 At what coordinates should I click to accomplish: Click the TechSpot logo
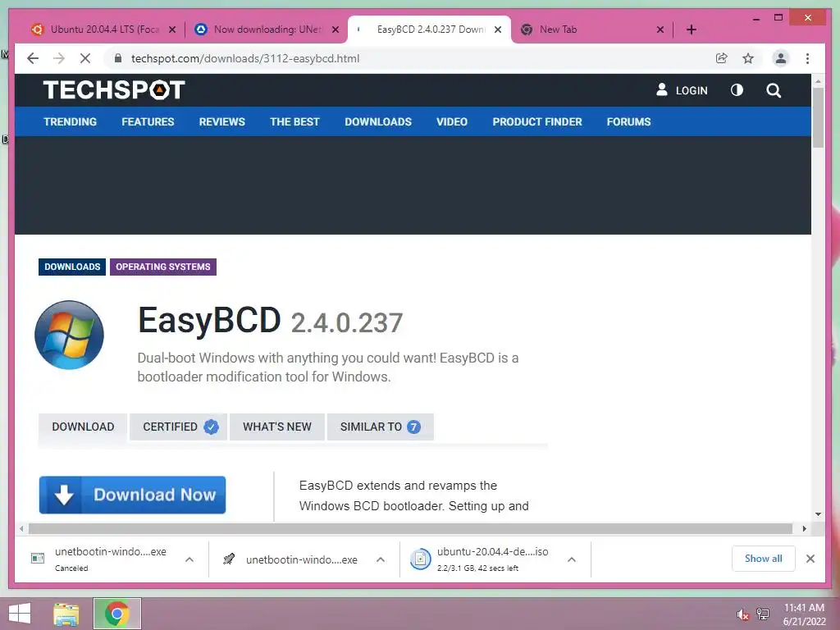pos(114,90)
